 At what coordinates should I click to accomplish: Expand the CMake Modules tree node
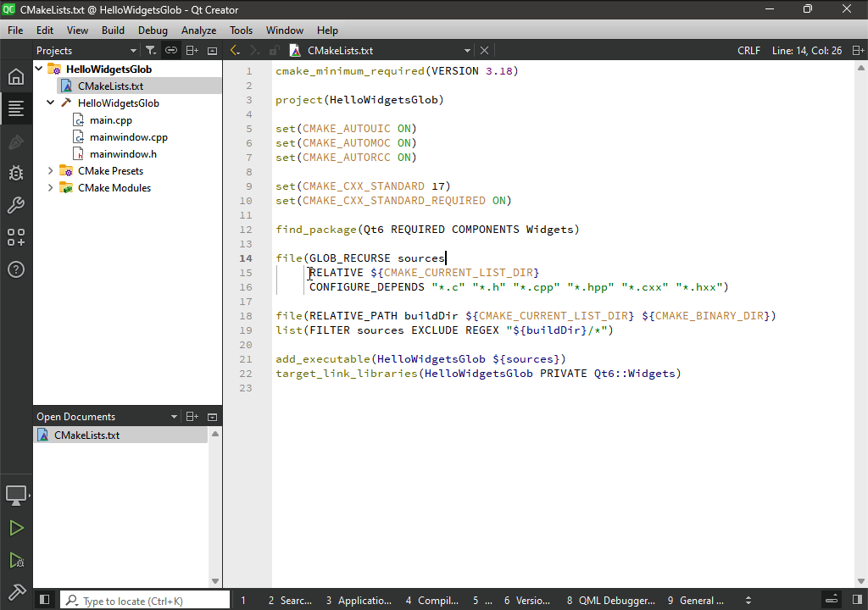pyautogui.click(x=51, y=188)
